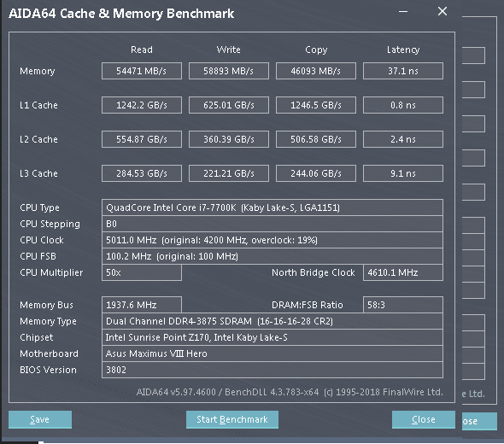Click the L3 Cache row label

tap(38, 173)
